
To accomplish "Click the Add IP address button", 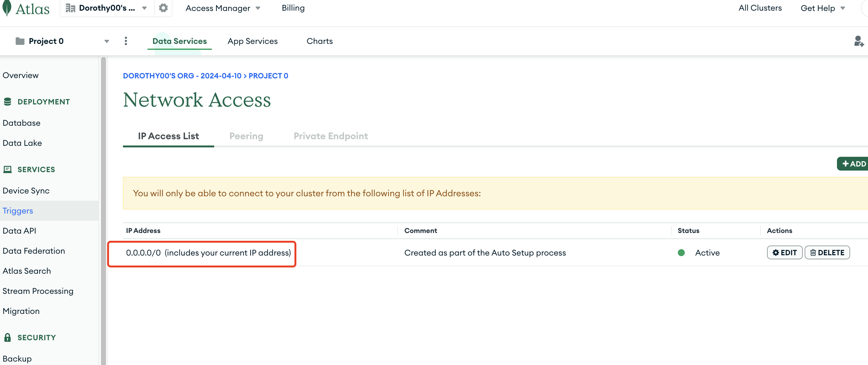I will pyautogui.click(x=853, y=163).
